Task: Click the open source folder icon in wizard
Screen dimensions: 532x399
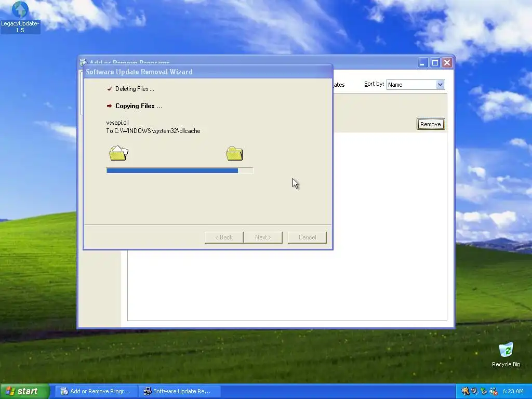Action: pyautogui.click(x=118, y=153)
